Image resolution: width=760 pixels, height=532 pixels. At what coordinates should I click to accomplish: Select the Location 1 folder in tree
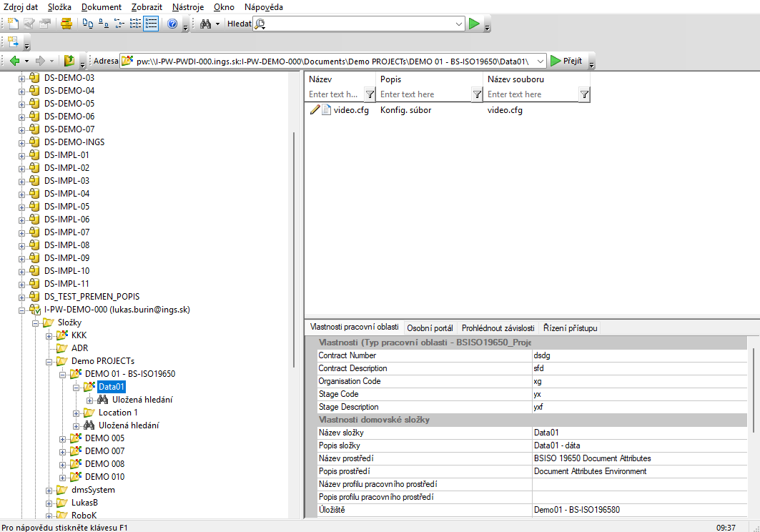(x=118, y=413)
